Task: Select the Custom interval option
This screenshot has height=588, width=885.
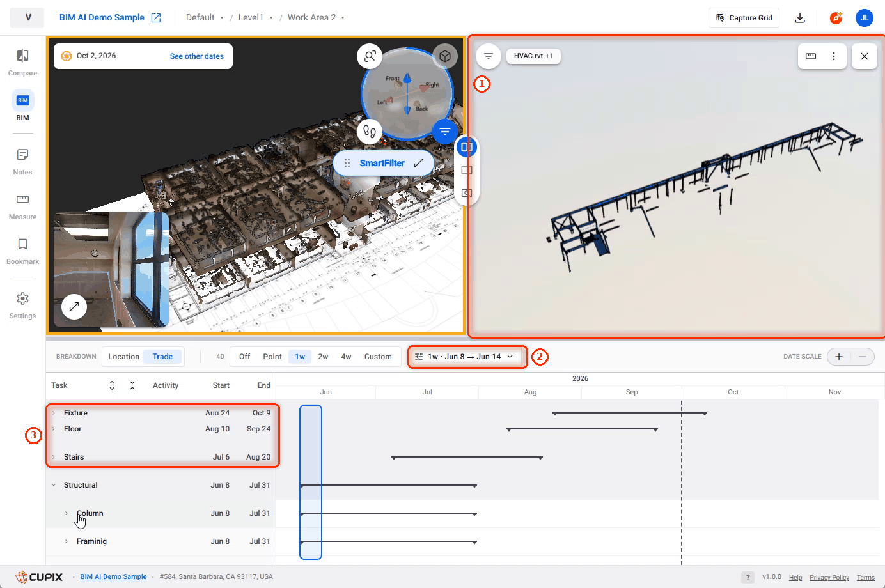Action: point(378,357)
